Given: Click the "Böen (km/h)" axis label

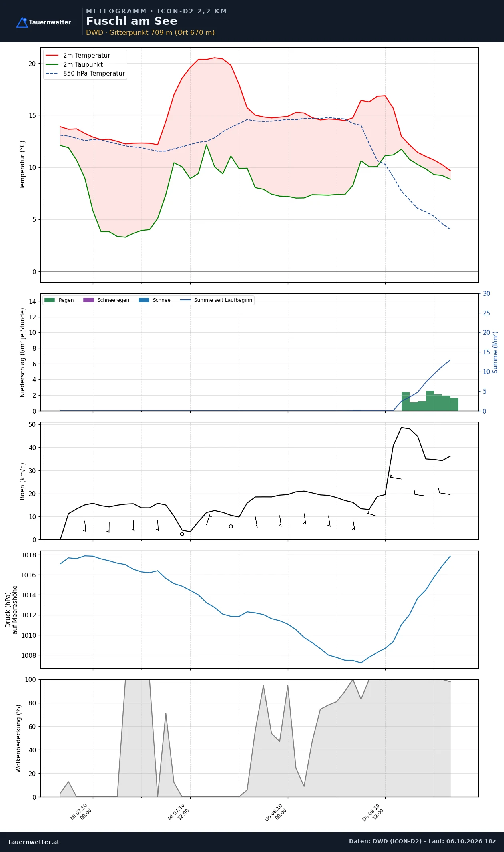Looking at the screenshot, I should 22,481.
